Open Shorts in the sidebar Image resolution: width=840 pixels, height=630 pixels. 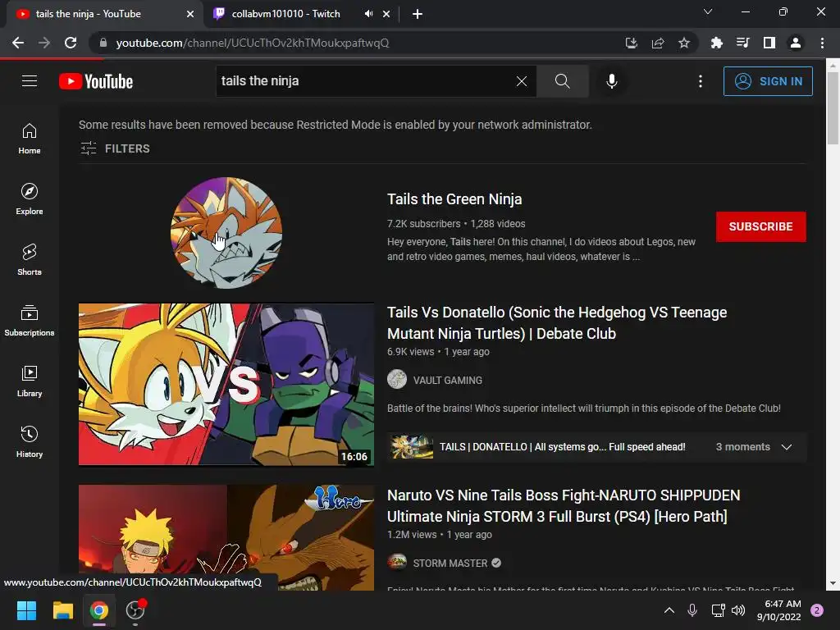[x=30, y=260]
